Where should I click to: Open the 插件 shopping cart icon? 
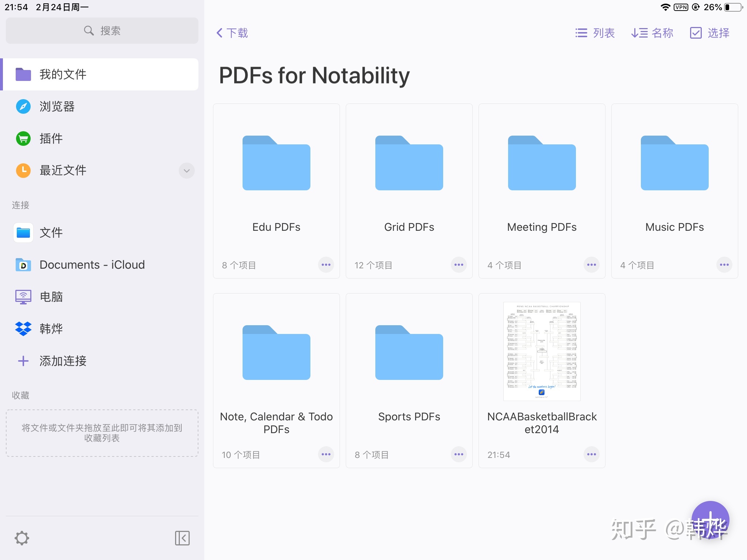click(x=23, y=139)
